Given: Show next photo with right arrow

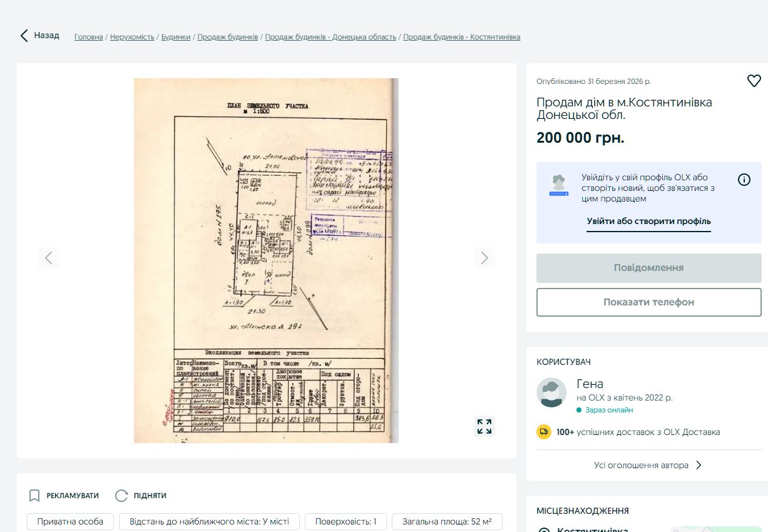Looking at the screenshot, I should tap(484, 258).
